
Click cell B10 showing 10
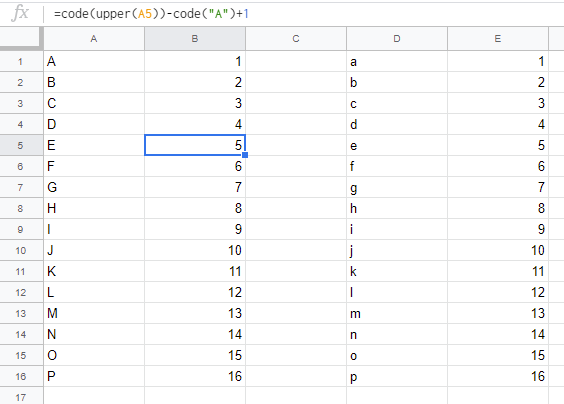point(195,250)
